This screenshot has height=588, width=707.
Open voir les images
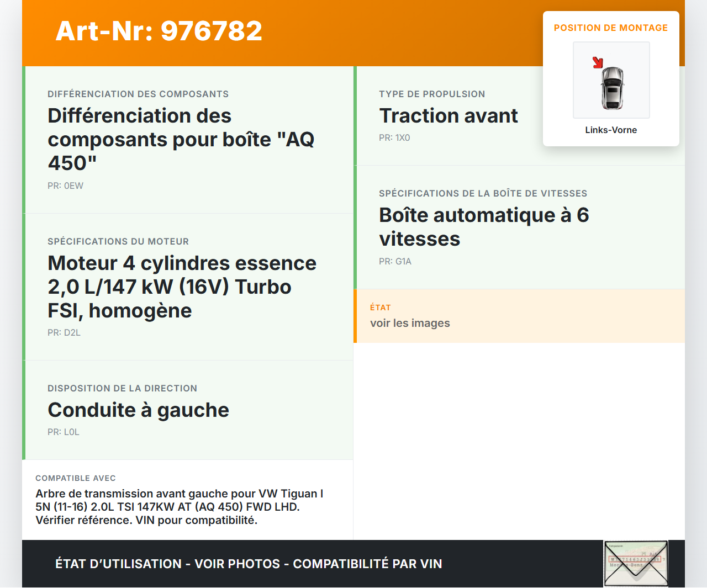click(x=410, y=323)
